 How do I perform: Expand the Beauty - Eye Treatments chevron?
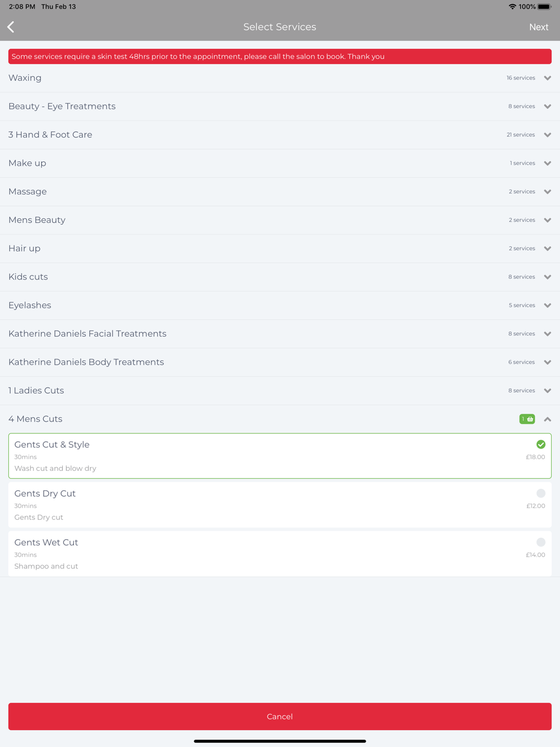[x=548, y=106]
